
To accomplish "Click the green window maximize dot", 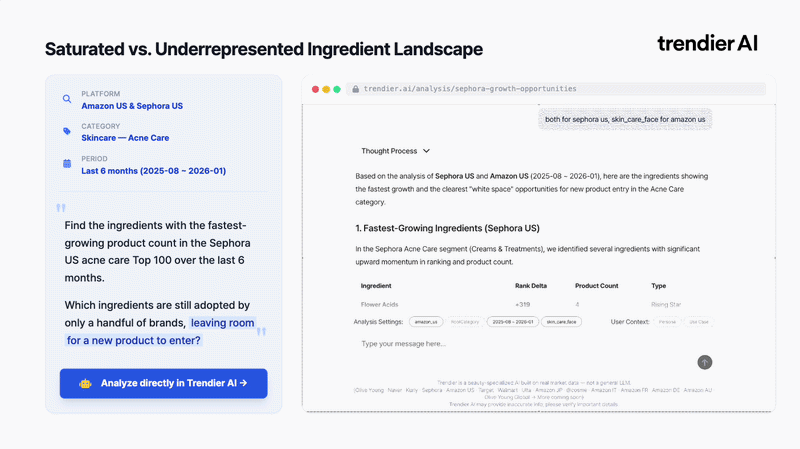I will (x=337, y=89).
